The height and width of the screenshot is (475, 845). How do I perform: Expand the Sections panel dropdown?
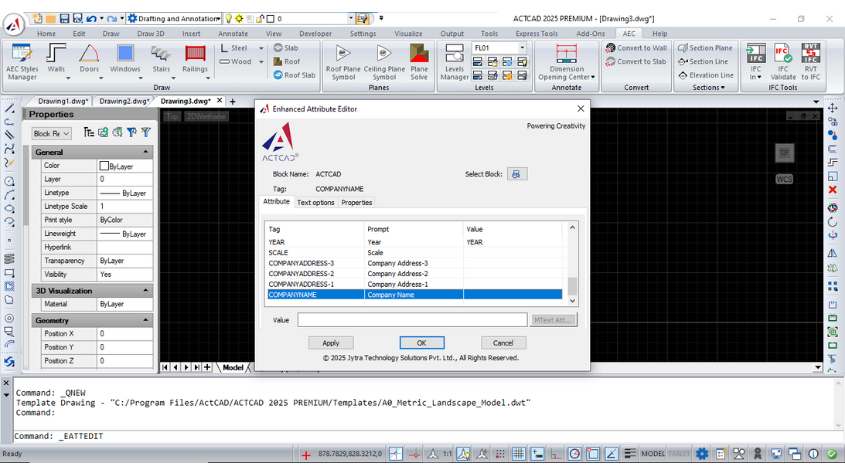tap(708, 87)
